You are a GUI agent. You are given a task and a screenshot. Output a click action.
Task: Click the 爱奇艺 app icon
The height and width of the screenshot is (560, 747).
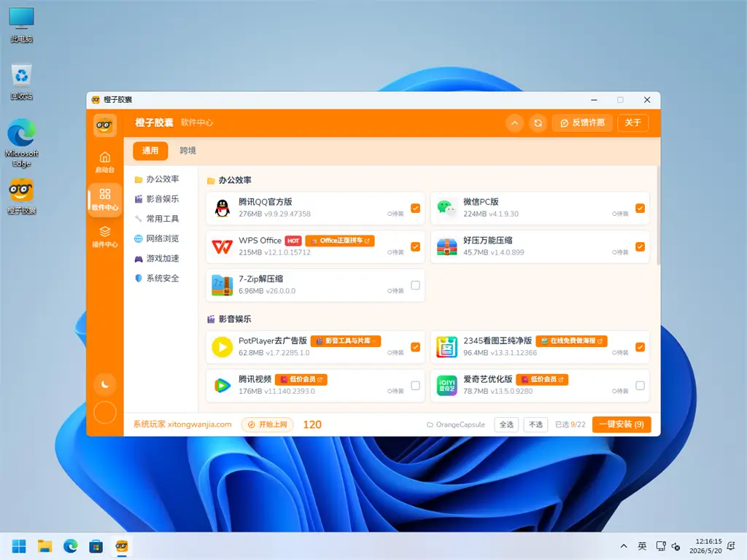coord(447,386)
